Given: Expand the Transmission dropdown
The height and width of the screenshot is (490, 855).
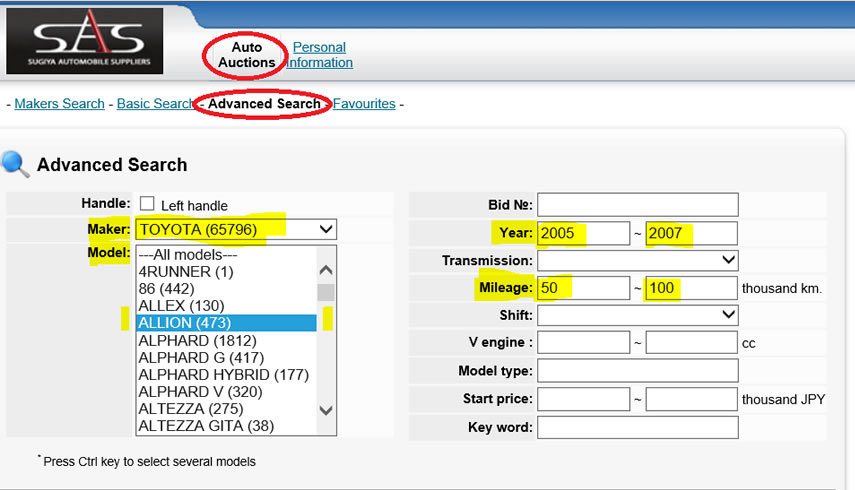Looking at the screenshot, I should (x=637, y=260).
